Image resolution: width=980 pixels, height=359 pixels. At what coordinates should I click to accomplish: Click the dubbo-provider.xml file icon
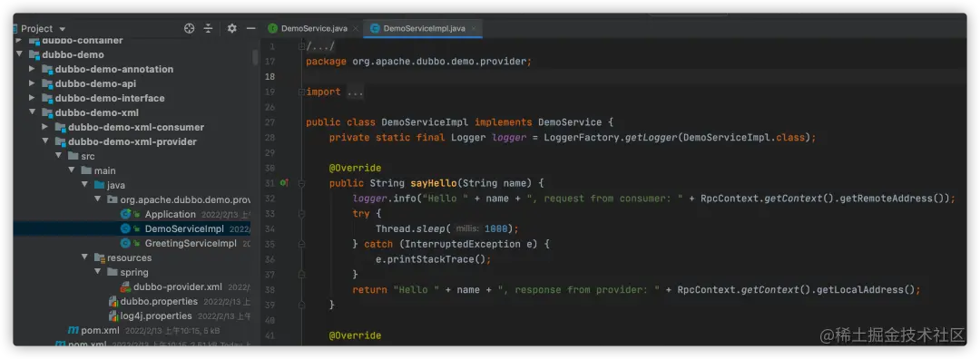pos(125,287)
